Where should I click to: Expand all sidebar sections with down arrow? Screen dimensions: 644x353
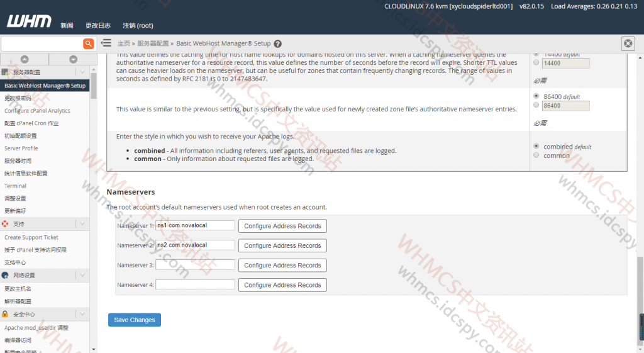tap(73, 59)
